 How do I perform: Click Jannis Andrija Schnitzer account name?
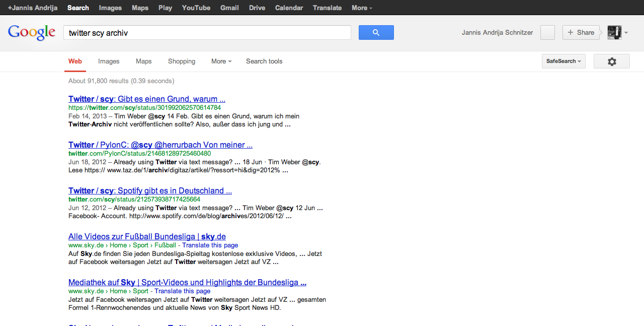497,33
